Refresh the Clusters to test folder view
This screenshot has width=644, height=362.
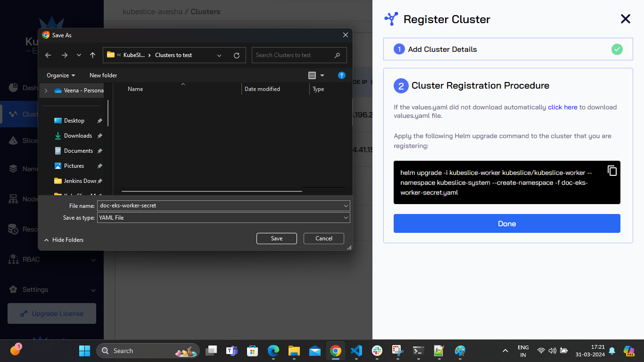pos(237,55)
